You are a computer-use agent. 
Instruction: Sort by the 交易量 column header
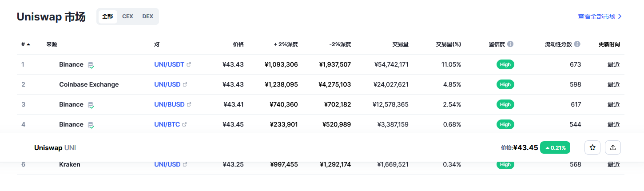(x=401, y=44)
